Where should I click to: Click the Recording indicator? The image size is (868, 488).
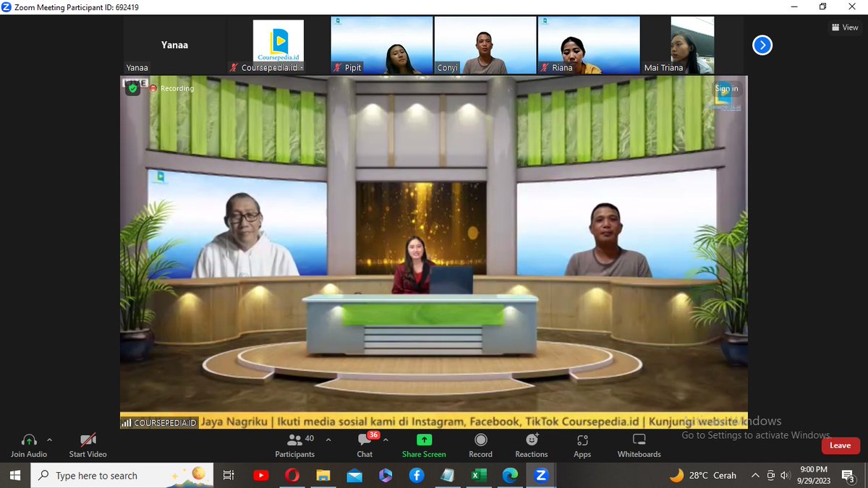171,88
